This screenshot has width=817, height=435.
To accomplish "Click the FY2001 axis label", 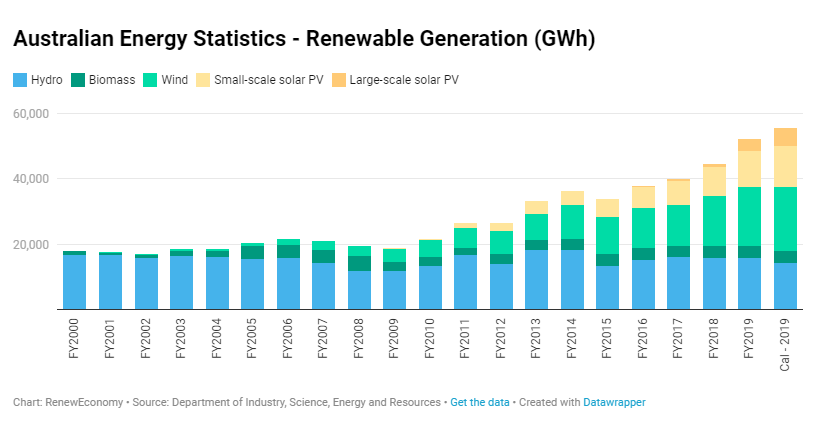I will [109, 339].
